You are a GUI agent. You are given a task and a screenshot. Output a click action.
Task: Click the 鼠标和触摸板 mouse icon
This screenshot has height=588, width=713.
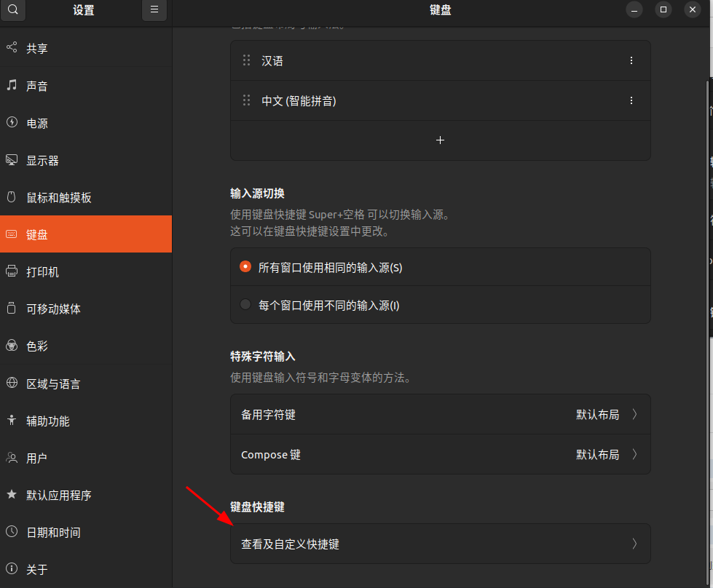(x=12, y=196)
